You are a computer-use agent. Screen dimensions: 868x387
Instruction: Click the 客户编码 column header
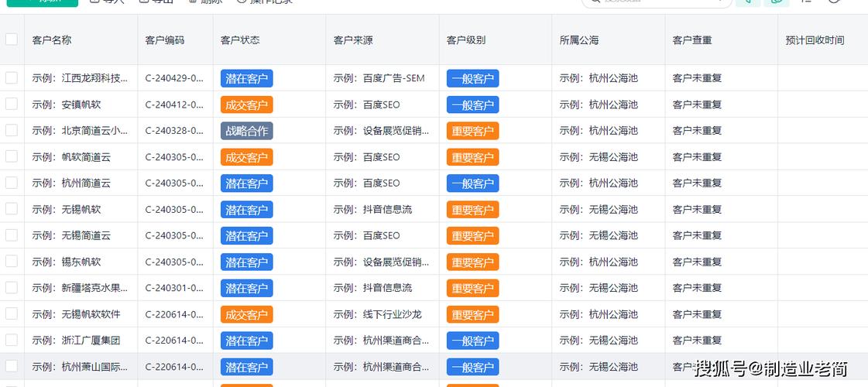pos(164,40)
